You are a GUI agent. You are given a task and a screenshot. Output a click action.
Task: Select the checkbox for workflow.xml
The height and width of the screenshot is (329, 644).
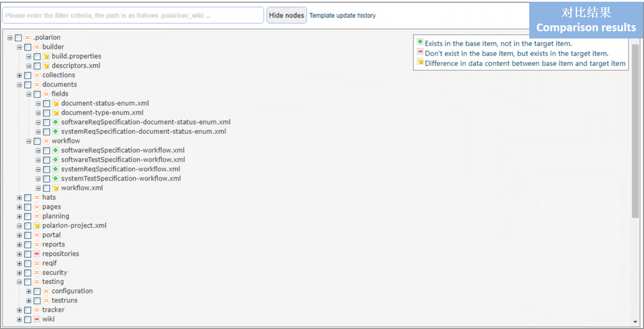(x=47, y=188)
